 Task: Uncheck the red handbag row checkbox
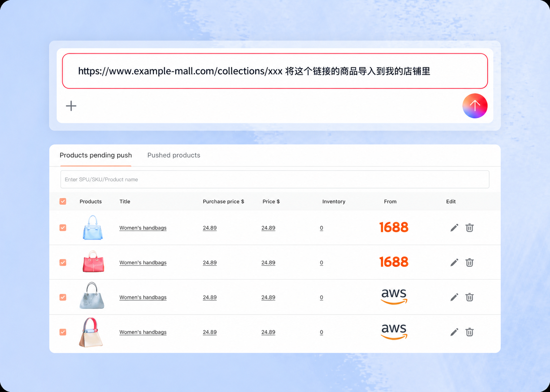pyautogui.click(x=63, y=262)
